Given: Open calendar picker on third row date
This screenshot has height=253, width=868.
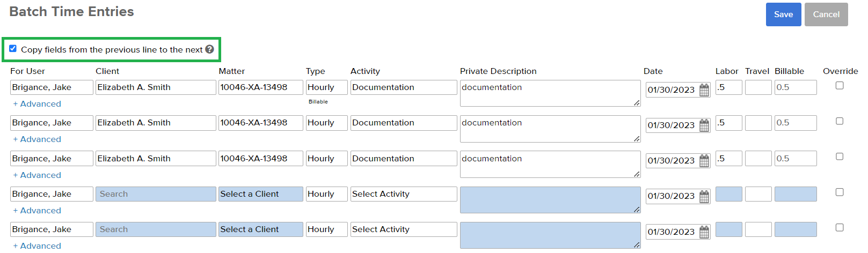Looking at the screenshot, I should click(x=704, y=161).
